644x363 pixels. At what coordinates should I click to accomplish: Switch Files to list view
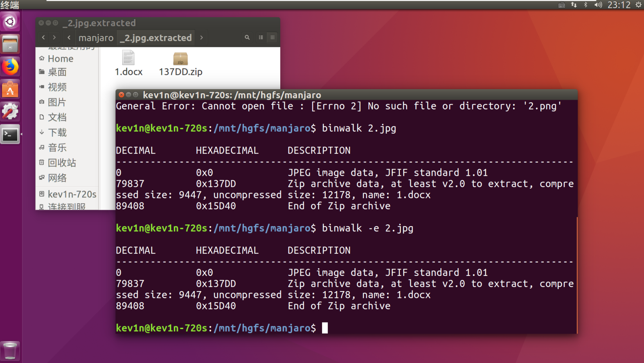261,38
